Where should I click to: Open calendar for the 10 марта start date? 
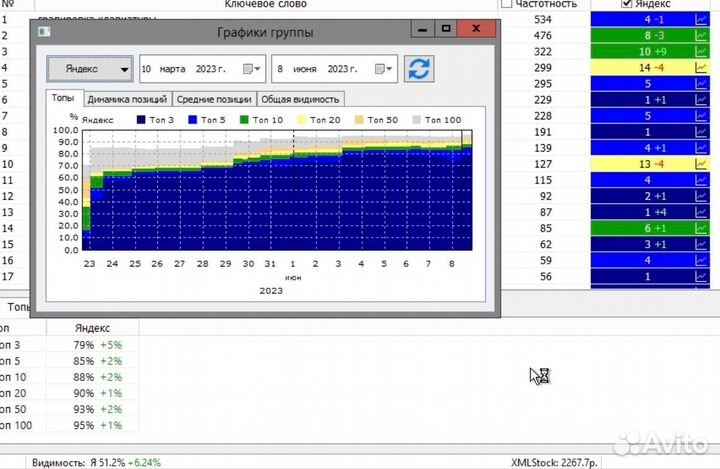coord(255,69)
